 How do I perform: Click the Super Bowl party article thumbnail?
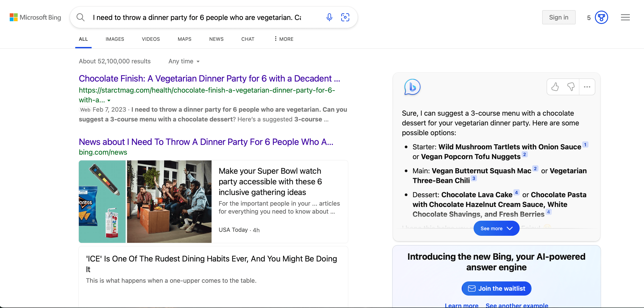click(x=170, y=202)
